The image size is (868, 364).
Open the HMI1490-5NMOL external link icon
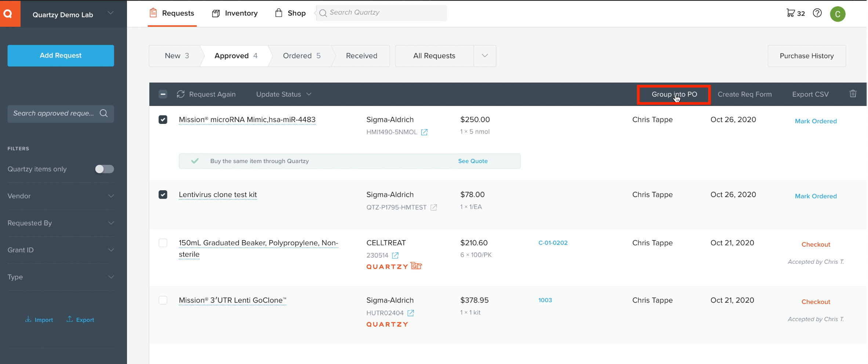click(x=425, y=132)
